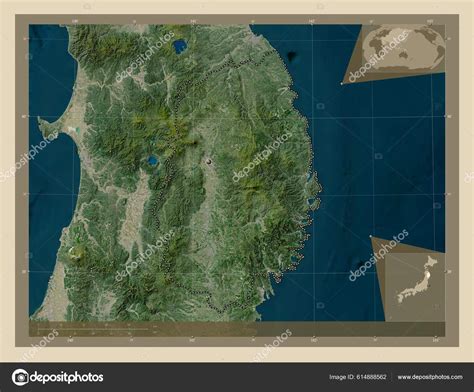Viewport: 474px width, 392px height.
Task: Select the Image ID: 614888562 text
Action: pos(358,377)
